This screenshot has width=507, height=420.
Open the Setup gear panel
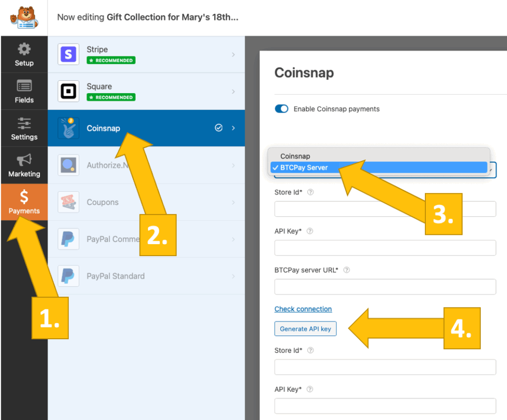coord(24,54)
